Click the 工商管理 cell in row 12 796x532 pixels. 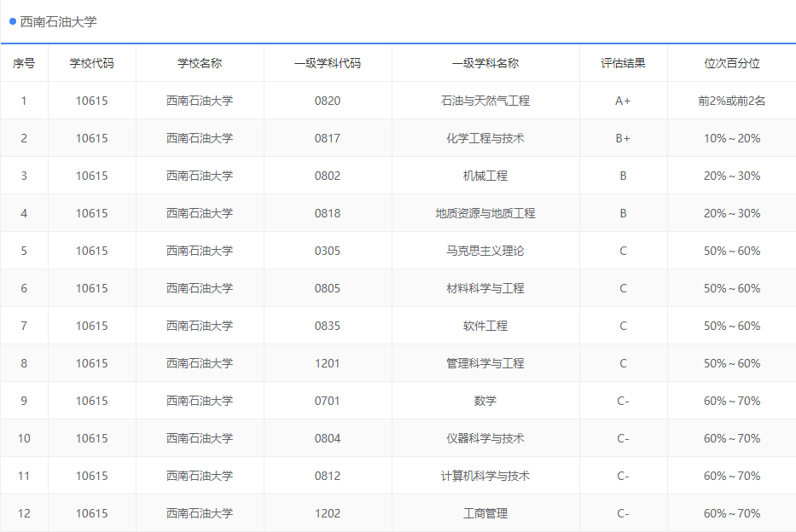[x=485, y=512]
